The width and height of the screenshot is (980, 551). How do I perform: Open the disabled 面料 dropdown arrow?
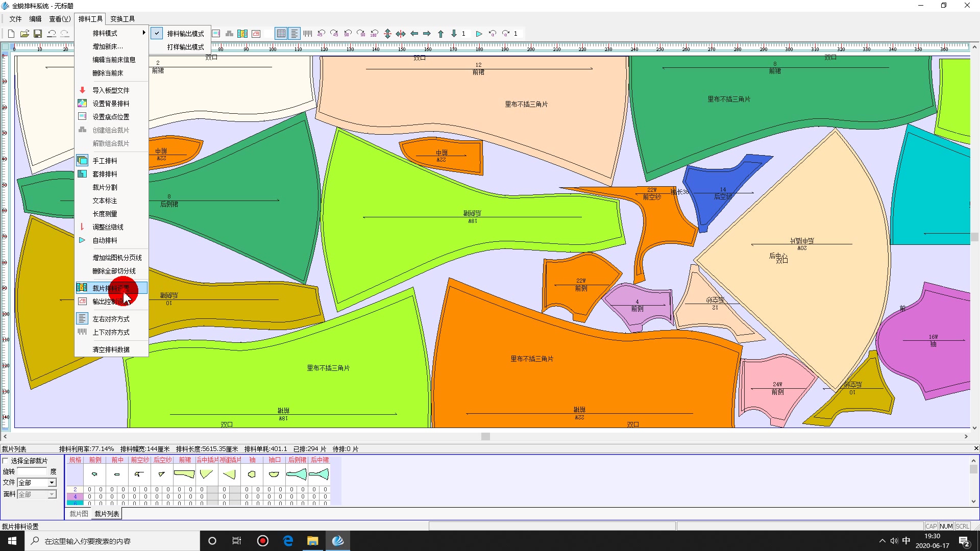click(52, 494)
